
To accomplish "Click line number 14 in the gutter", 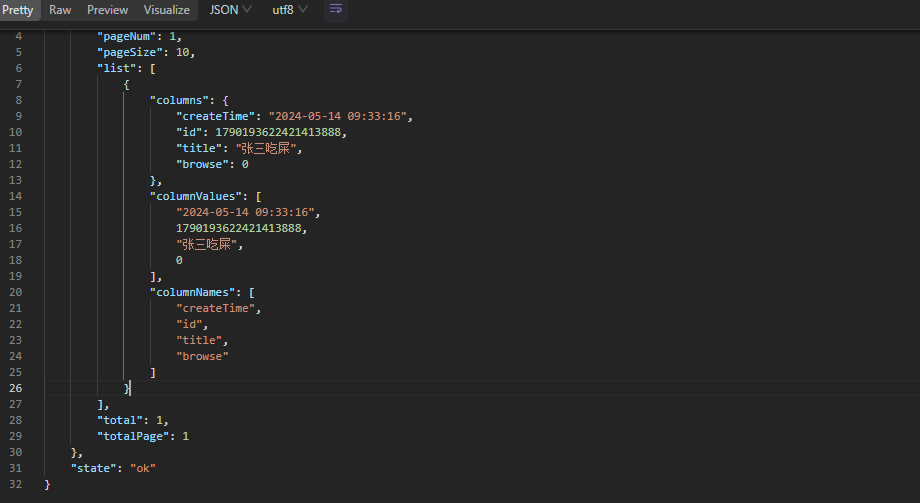I will [x=16, y=196].
